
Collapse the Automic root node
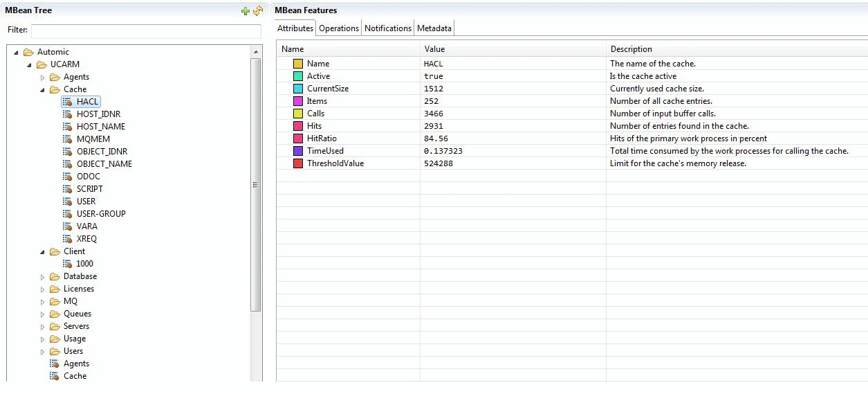pos(16,52)
